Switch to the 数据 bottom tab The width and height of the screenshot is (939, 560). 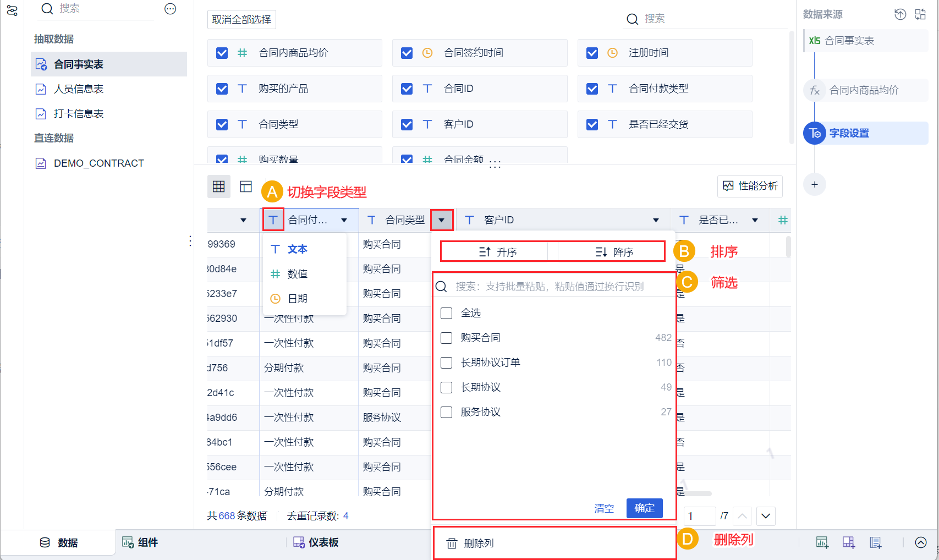(59, 542)
